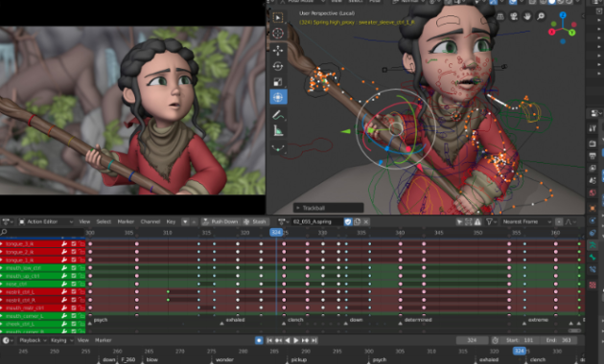Toggle fake user shield for 02_055_A.spring action
This screenshot has width=604, height=364.
[348, 221]
